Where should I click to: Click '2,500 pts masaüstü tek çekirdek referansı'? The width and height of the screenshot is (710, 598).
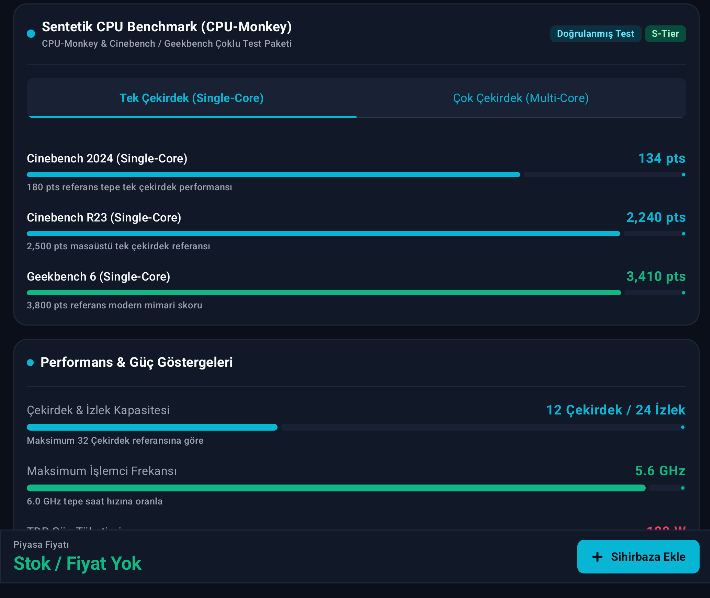click(118, 246)
